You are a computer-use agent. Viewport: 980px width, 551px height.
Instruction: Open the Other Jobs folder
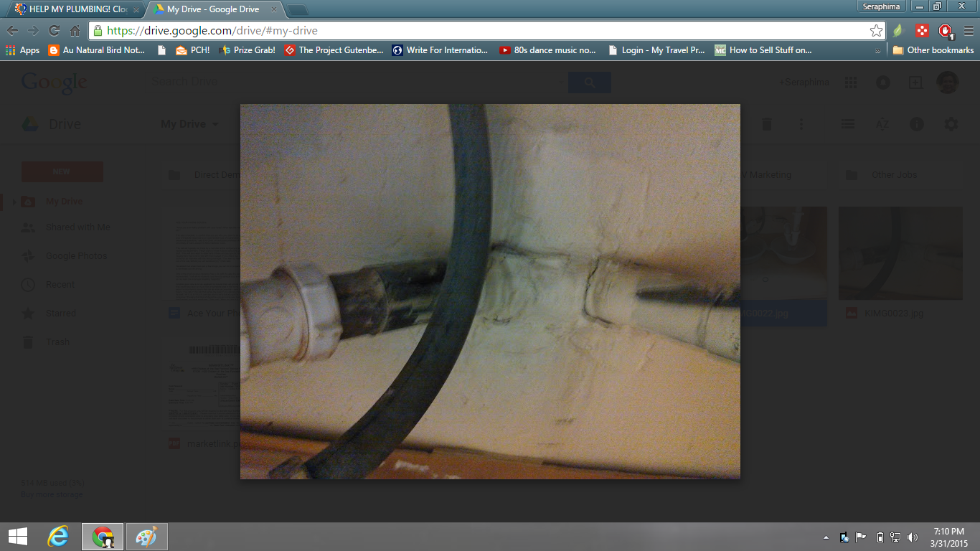(893, 175)
